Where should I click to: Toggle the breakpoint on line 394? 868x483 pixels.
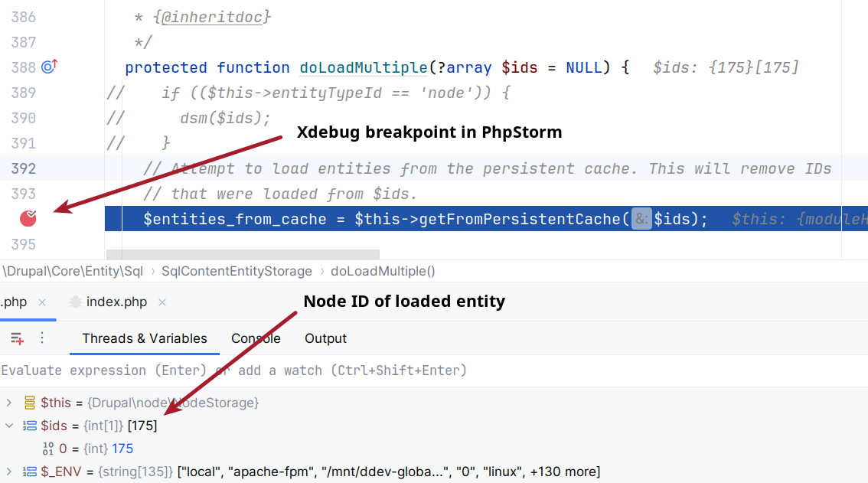[28, 218]
